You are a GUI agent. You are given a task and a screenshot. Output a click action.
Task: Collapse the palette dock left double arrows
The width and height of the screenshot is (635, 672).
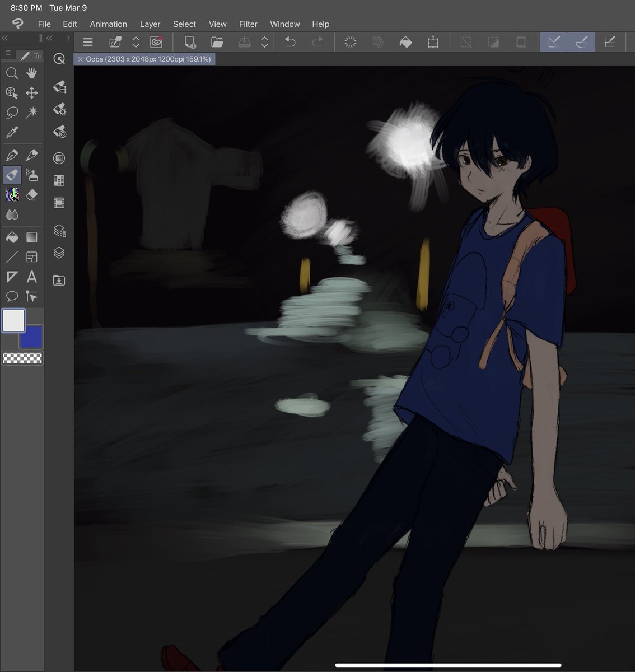click(x=49, y=38)
